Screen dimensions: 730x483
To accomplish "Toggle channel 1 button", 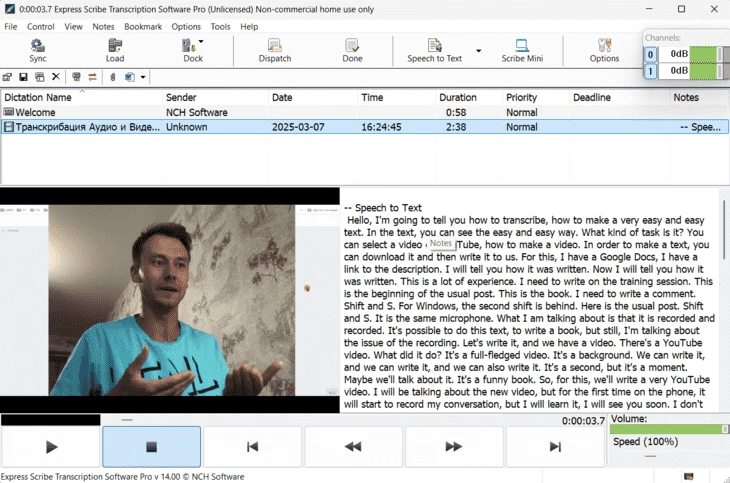I will click(650, 71).
